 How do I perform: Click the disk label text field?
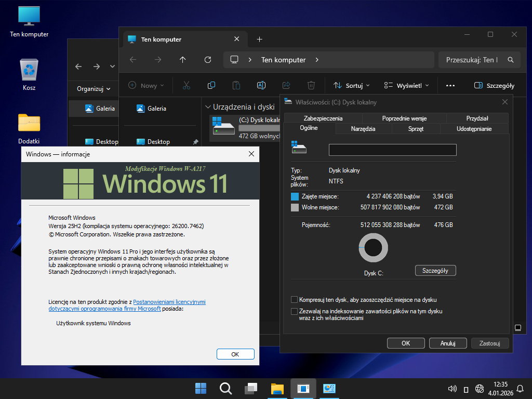[x=392, y=150]
